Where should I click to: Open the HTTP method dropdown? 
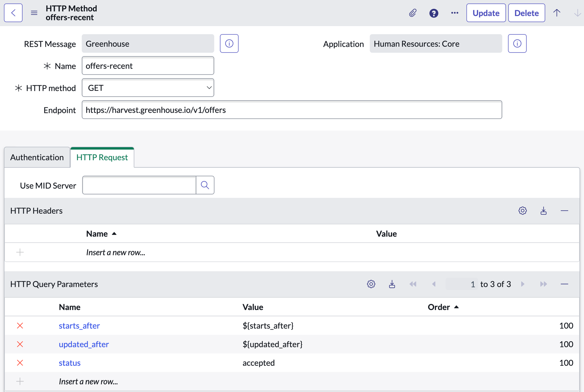coord(148,88)
